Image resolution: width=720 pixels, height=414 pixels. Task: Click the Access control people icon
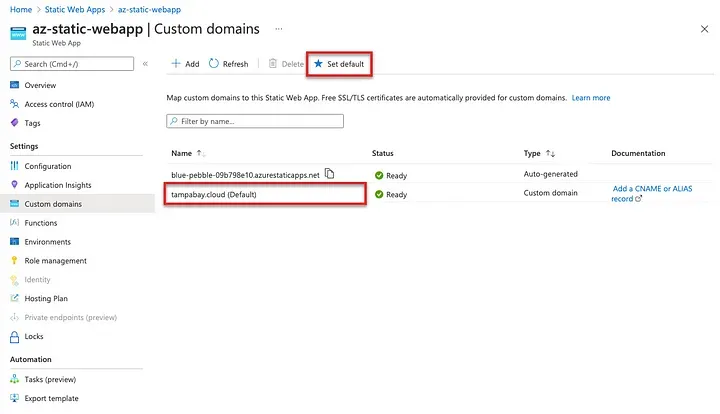(15, 104)
